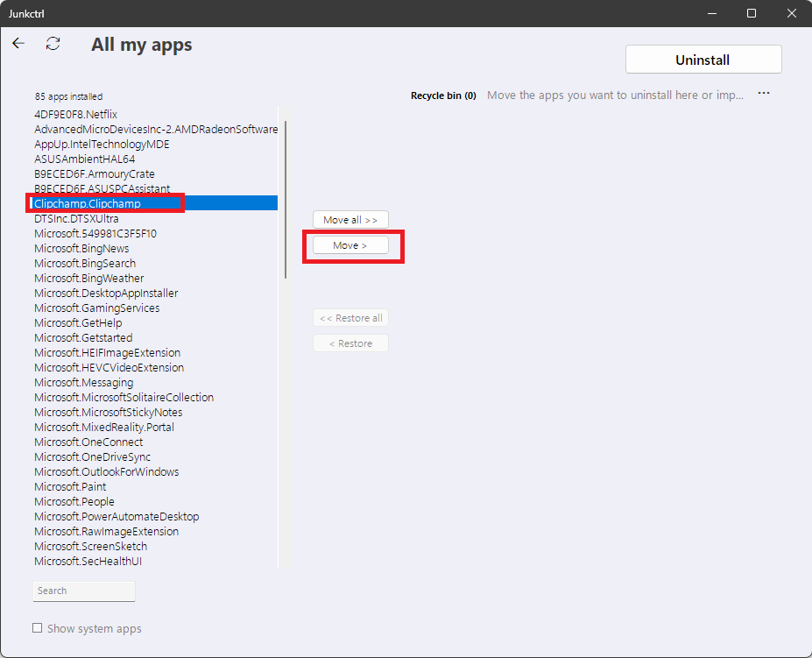This screenshot has height=658, width=812.
Task: Select DTSInc.DTSXUltra list entry
Action: point(76,218)
